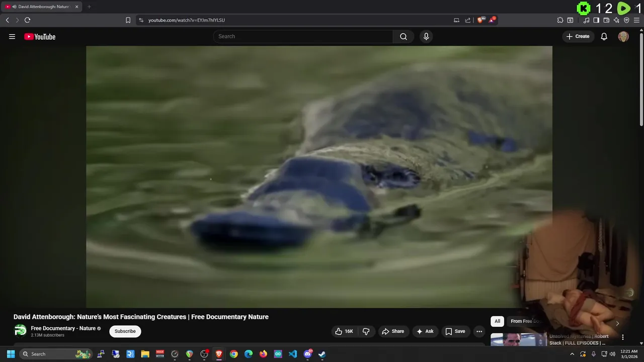The width and height of the screenshot is (644, 362).
Task: Open the Brave playlist music note
Action: tap(586, 20)
